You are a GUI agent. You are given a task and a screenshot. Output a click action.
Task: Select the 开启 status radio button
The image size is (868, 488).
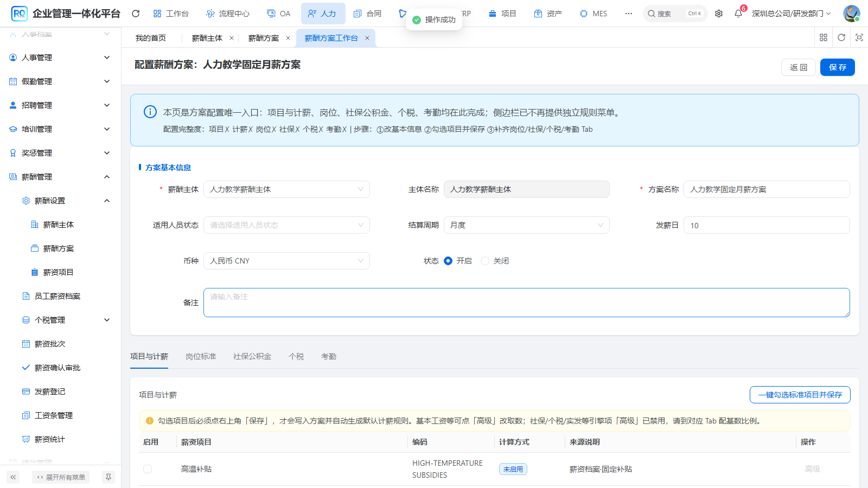(x=448, y=261)
